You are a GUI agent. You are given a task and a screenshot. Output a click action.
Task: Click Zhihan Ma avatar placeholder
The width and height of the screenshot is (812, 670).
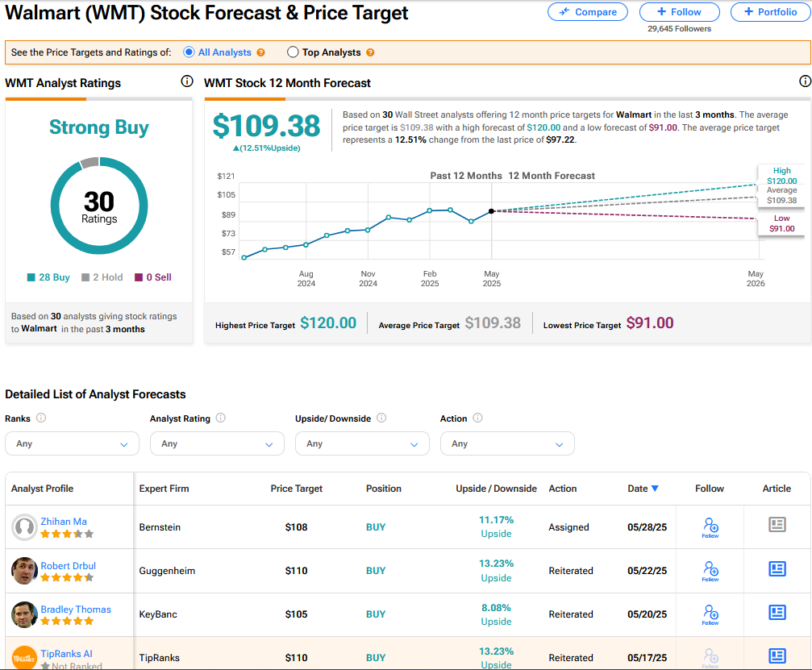point(24,527)
